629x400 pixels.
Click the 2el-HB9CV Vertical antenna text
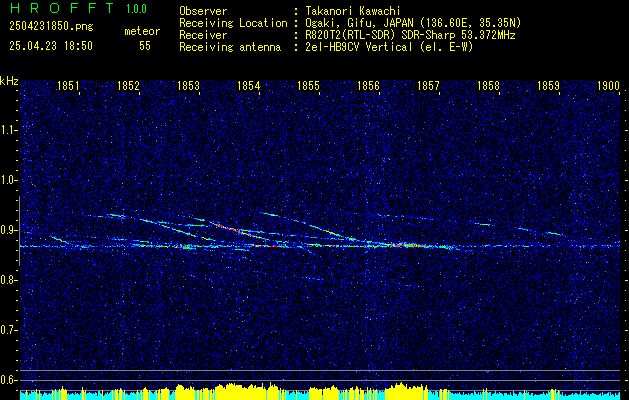tap(390, 47)
